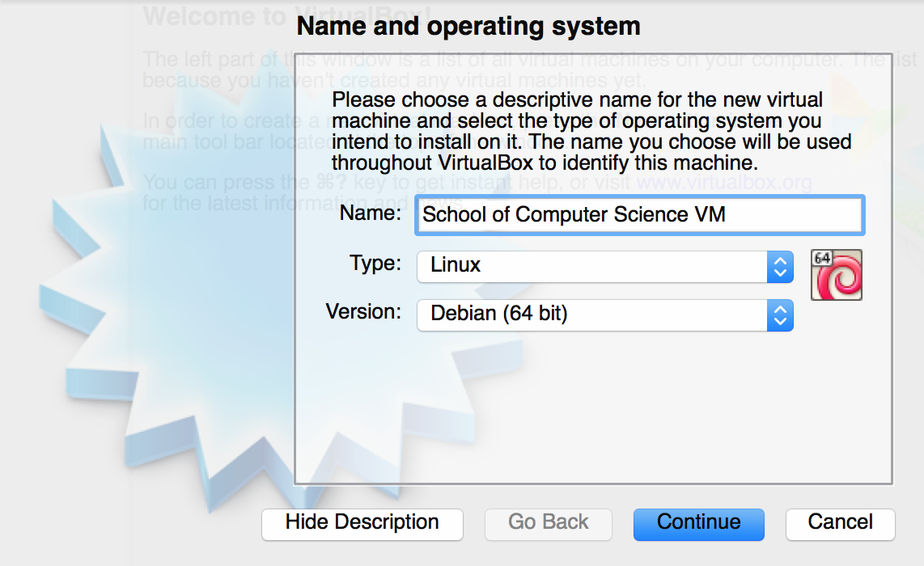Click the Type: label
This screenshot has width=924, height=566.
(x=375, y=264)
